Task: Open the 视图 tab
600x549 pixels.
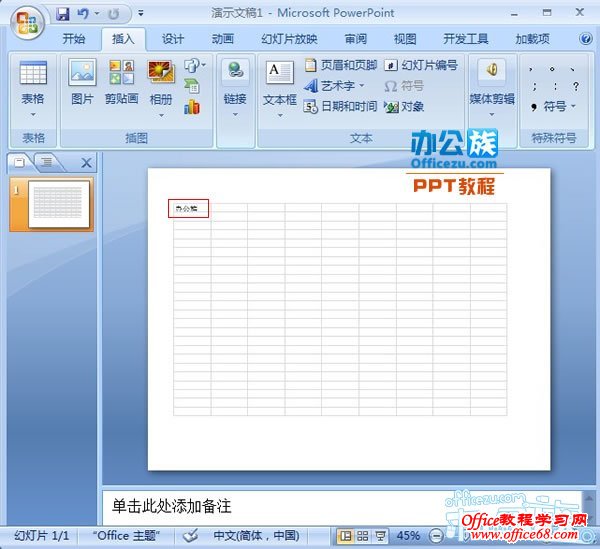Action: [405, 39]
